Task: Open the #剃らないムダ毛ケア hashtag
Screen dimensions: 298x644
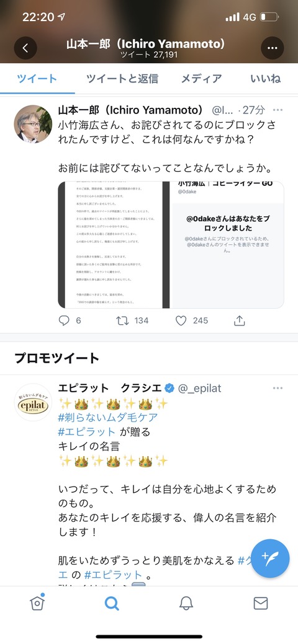Action: (108, 417)
